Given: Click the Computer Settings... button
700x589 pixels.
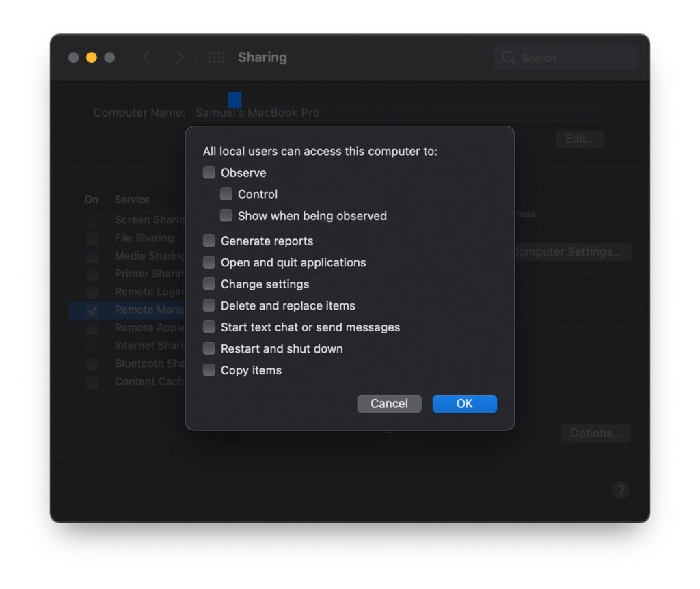Looking at the screenshot, I should [572, 252].
